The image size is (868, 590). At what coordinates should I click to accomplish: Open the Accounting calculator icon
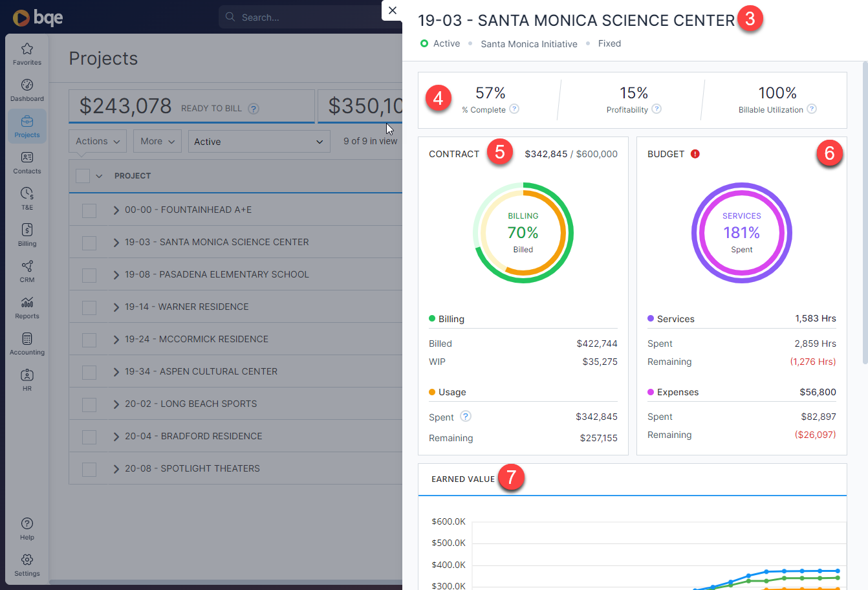coord(27,340)
